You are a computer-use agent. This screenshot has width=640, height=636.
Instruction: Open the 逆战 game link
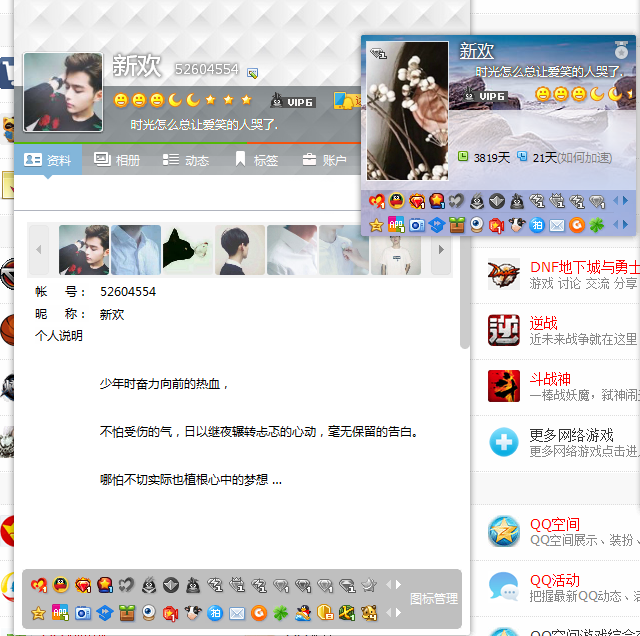click(543, 323)
